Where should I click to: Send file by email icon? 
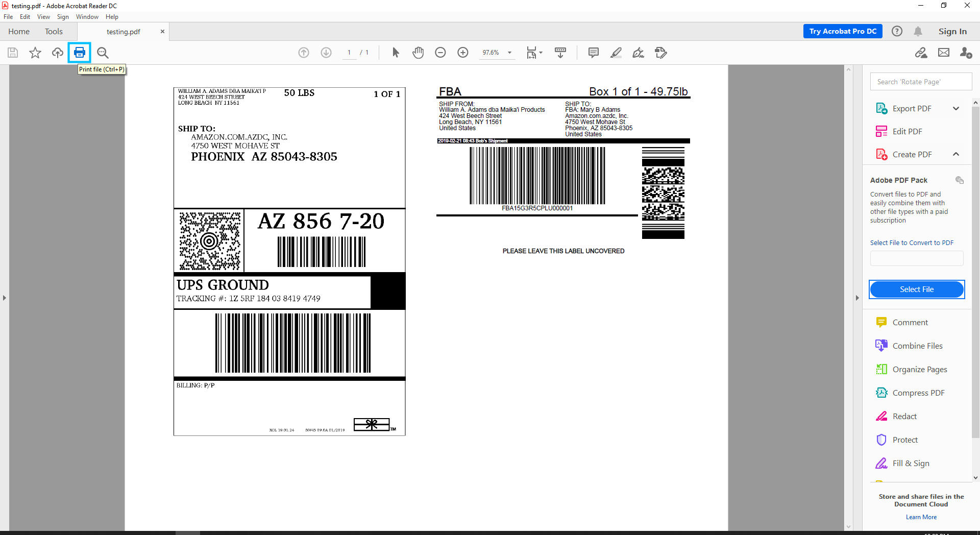(x=944, y=53)
